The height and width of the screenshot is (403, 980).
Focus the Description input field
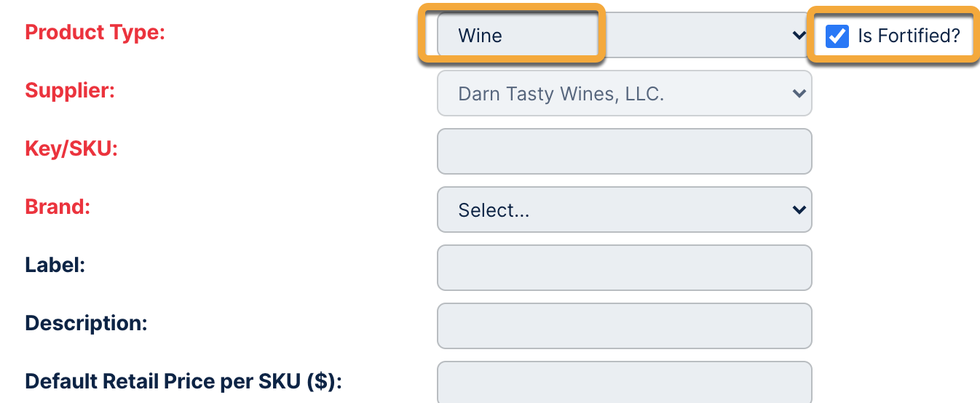point(624,326)
